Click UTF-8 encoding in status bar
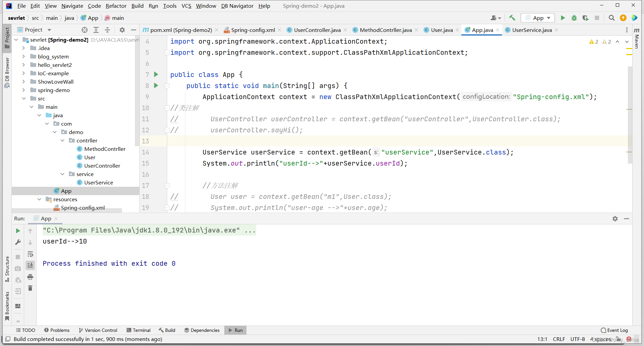This screenshot has height=346, width=644. tap(578, 339)
